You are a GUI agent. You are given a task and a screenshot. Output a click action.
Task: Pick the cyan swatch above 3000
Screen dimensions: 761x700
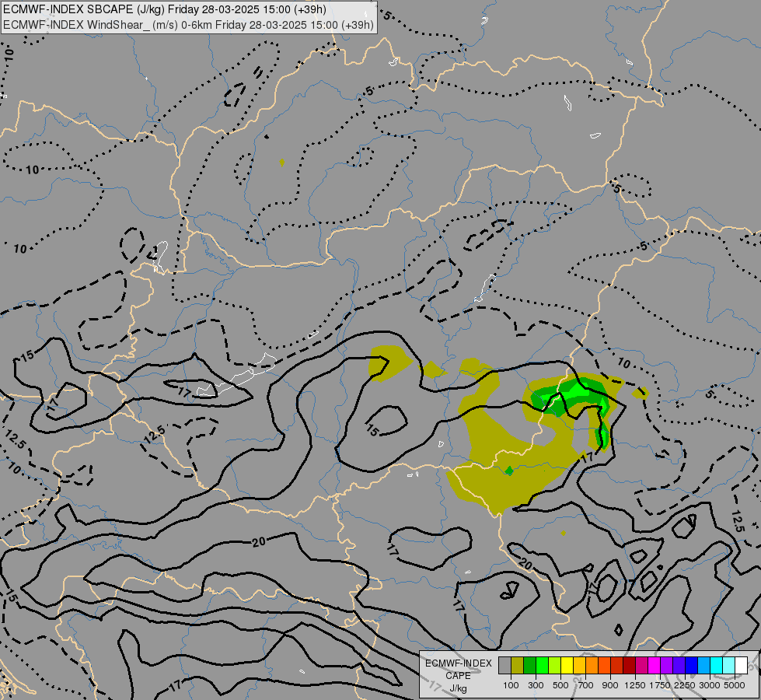point(717,665)
